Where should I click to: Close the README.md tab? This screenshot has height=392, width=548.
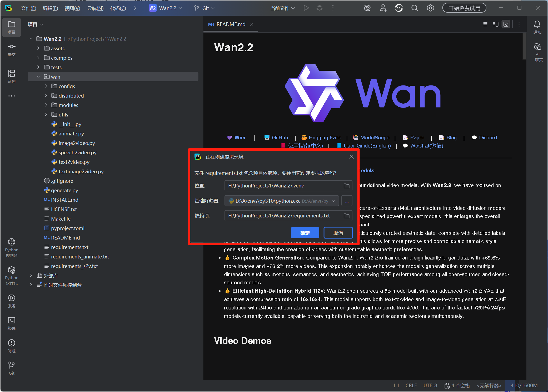(252, 24)
